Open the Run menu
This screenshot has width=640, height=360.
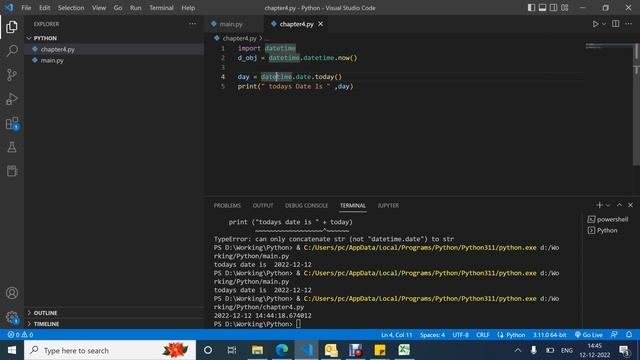pyautogui.click(x=136, y=8)
